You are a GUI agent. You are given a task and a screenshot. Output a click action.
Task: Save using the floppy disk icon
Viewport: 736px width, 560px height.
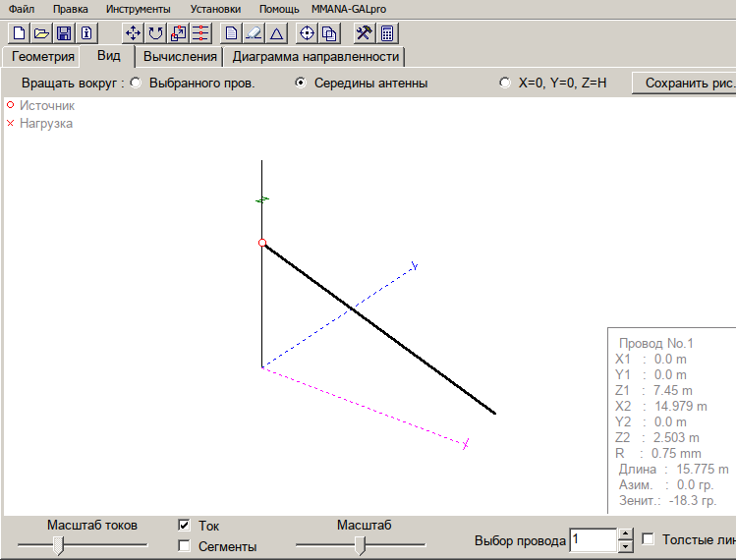point(64,32)
